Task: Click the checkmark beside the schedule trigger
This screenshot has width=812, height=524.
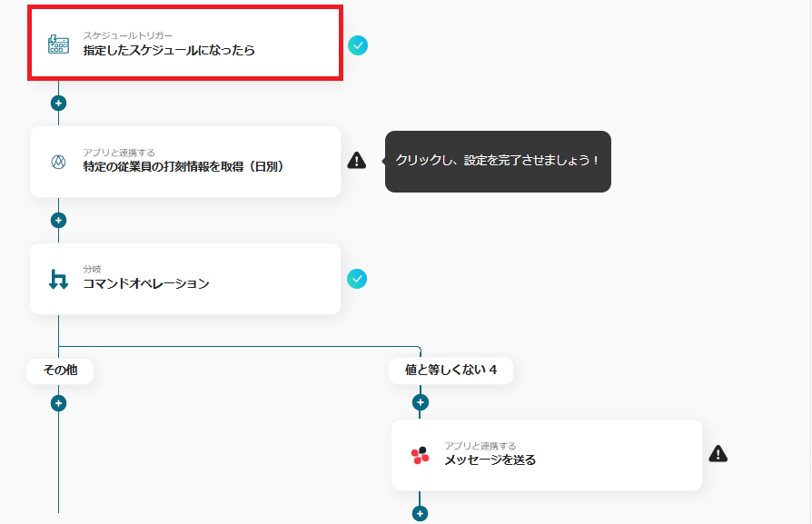Action: (x=357, y=45)
